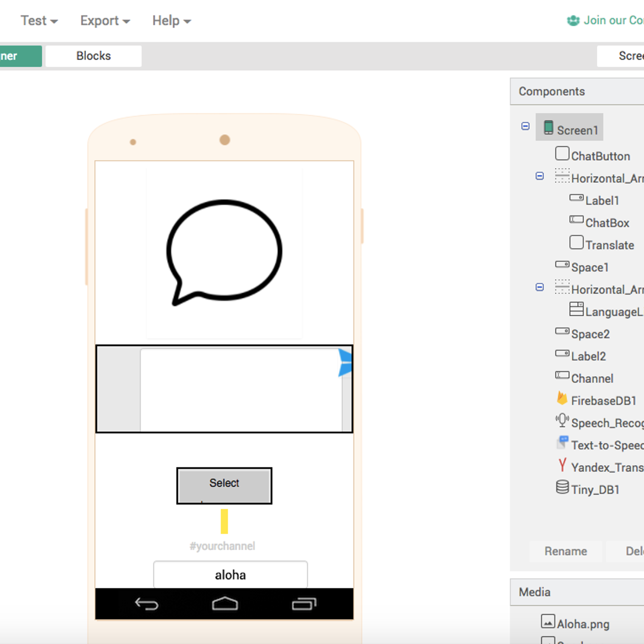Image resolution: width=644 pixels, height=644 pixels.
Task: Click the Yandex_Translate Y icon
Action: click(562, 465)
